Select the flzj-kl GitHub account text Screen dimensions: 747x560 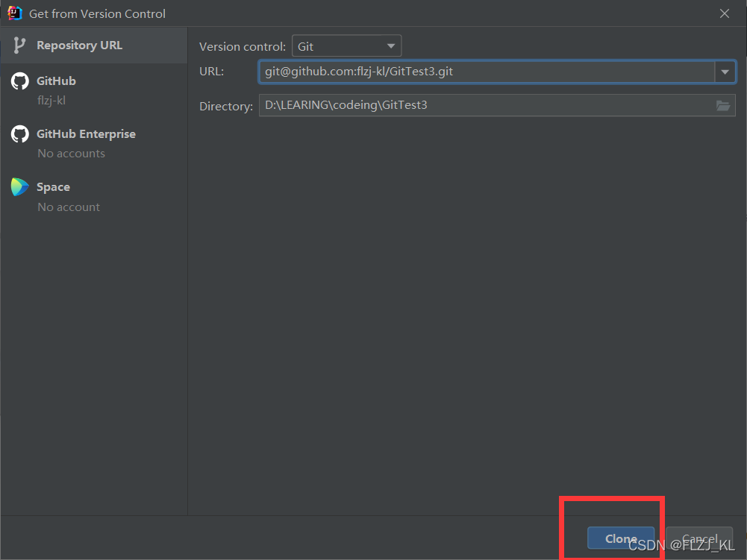(51, 101)
